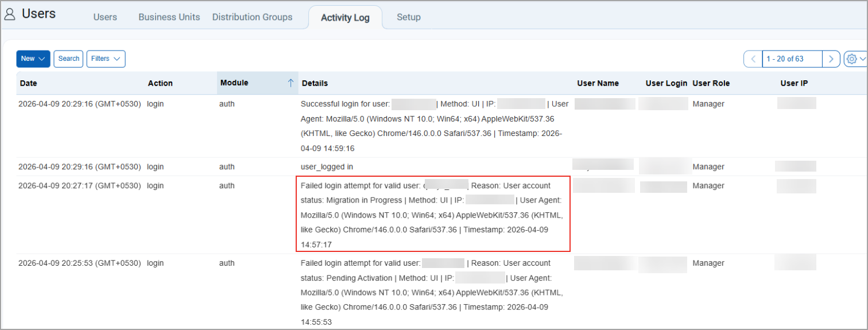Click the Users page title text
The height and width of the screenshot is (330, 868).
(38, 14)
